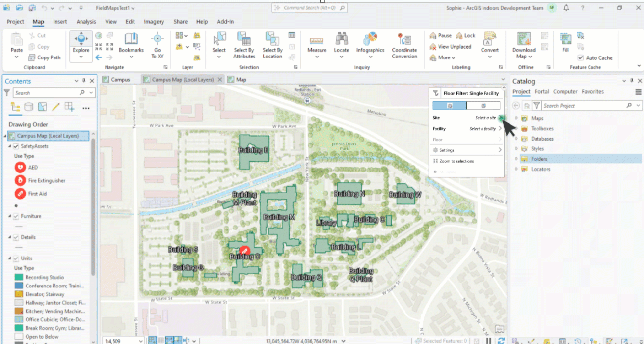
Task: Toggle Furniture layer visibility
Action: [x=16, y=216]
